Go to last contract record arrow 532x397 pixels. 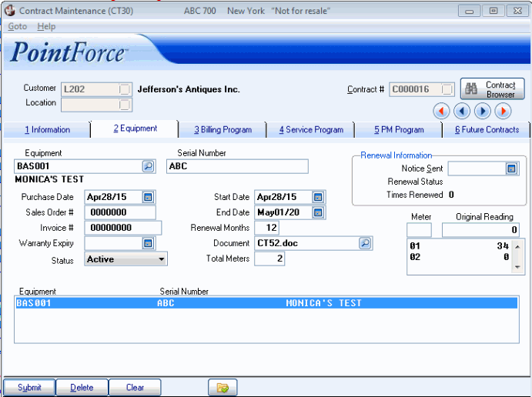(503, 112)
